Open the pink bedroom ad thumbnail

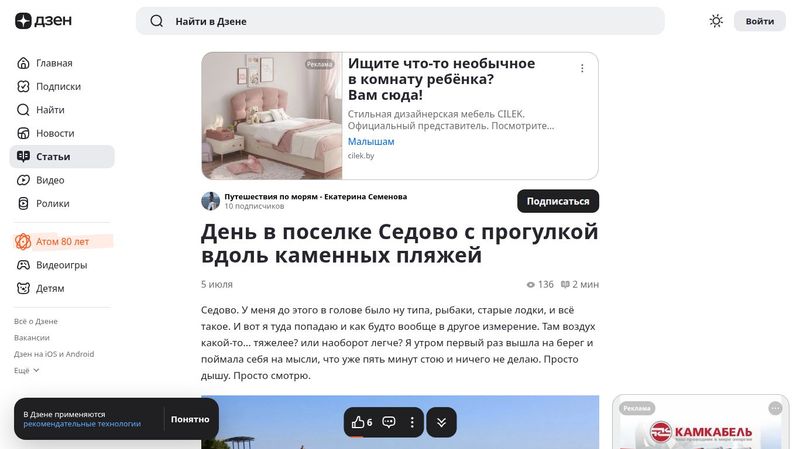(x=272, y=116)
